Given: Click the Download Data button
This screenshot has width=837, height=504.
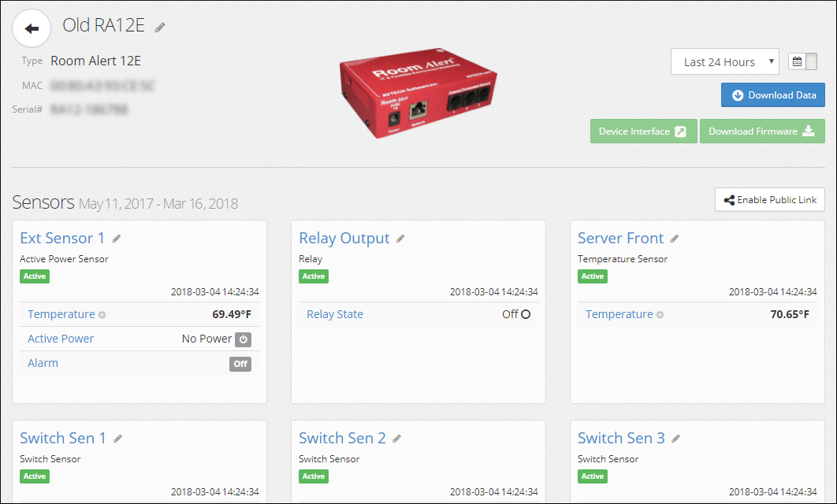Looking at the screenshot, I should (772, 95).
